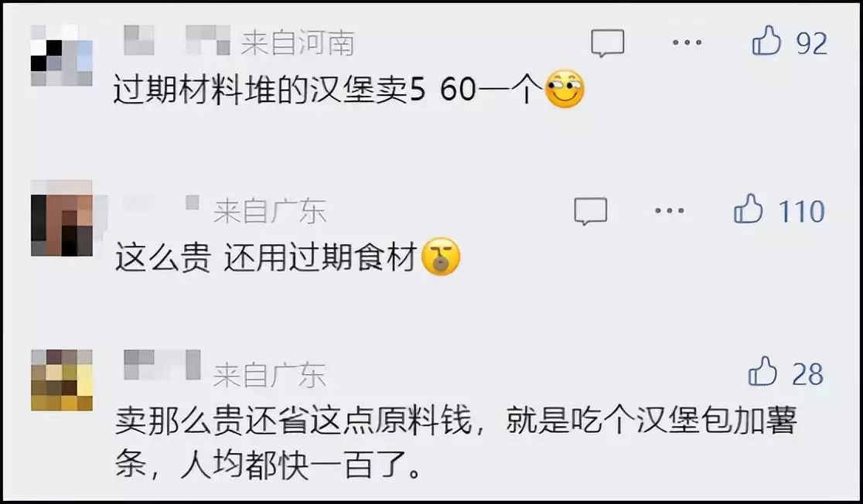Open the yellow-brown pixelated avatar
Image resolution: width=863 pixels, height=504 pixels.
62,380
